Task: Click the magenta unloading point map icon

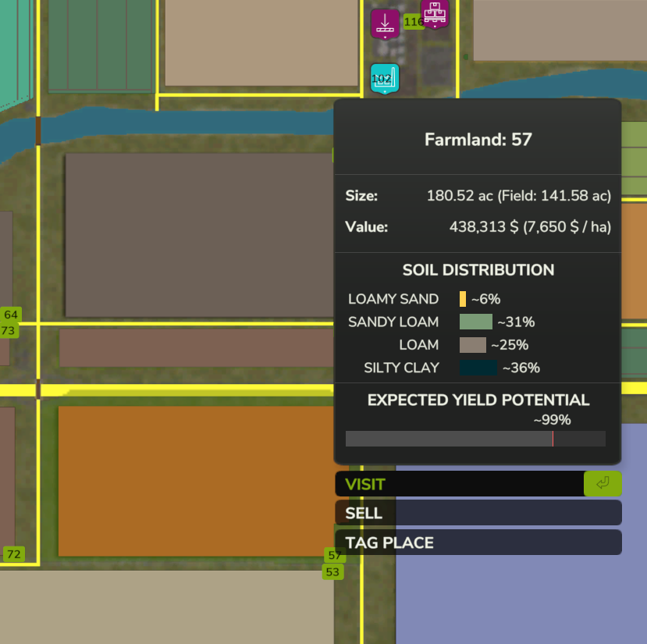Action: [x=385, y=24]
